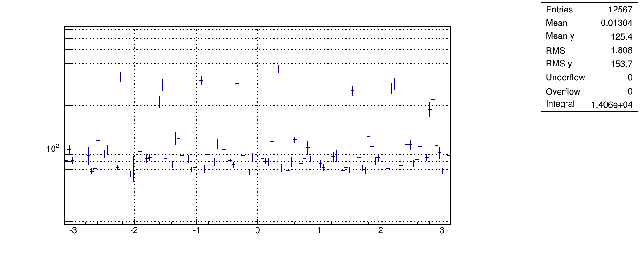Click the x-axis label -3
644x264 pixels.
coord(72,230)
